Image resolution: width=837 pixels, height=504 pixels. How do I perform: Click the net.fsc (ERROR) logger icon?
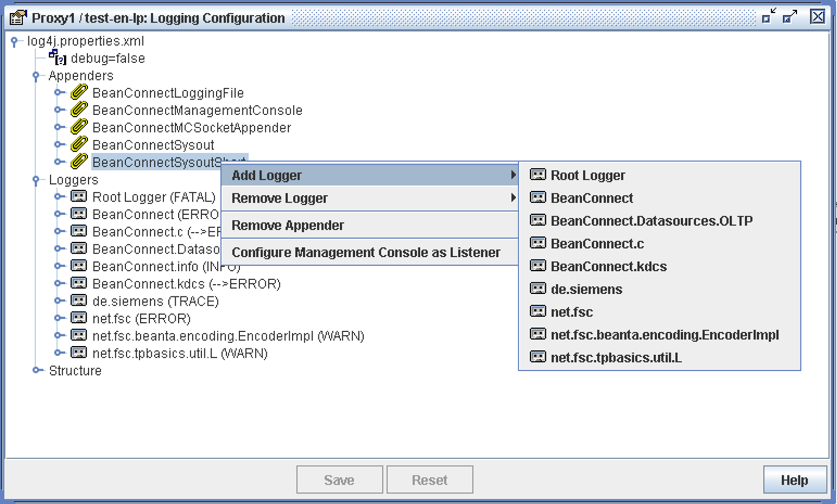click(79, 318)
